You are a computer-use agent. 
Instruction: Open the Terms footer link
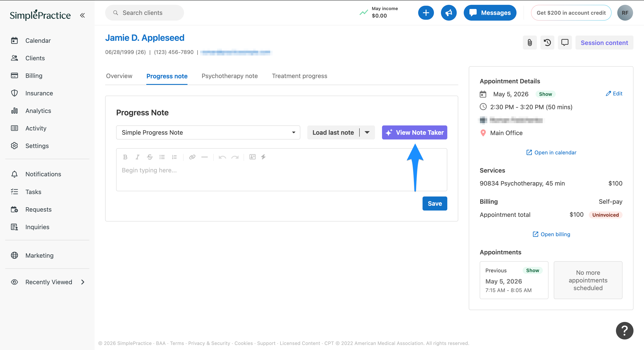tap(177, 343)
